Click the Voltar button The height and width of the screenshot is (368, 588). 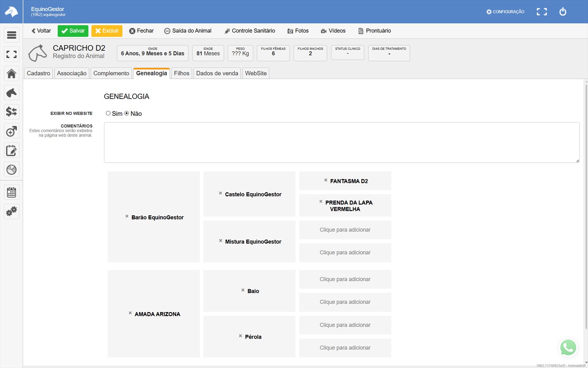(x=41, y=31)
